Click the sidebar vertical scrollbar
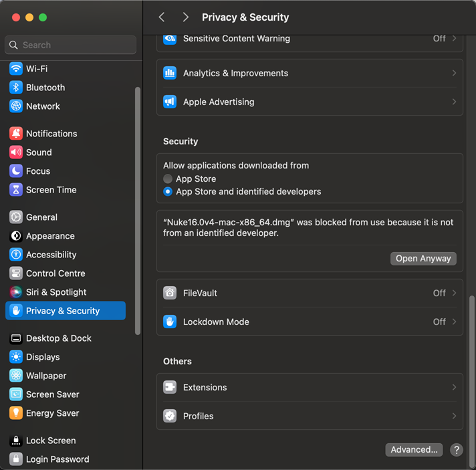Viewport: 476px width, 470px height. click(138, 211)
